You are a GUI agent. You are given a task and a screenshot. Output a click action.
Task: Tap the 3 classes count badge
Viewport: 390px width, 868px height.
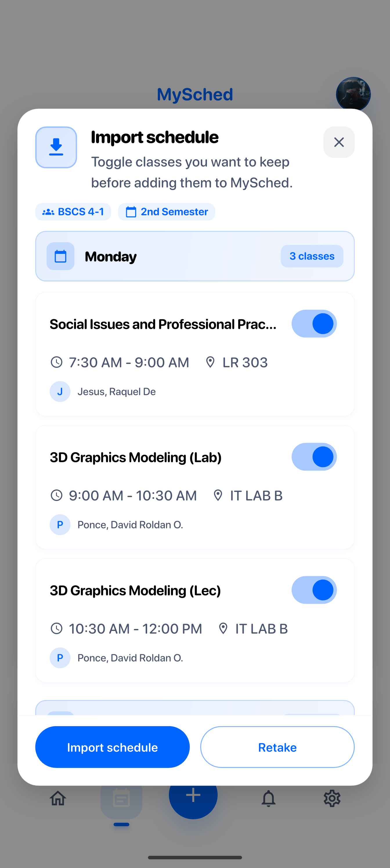click(x=312, y=256)
